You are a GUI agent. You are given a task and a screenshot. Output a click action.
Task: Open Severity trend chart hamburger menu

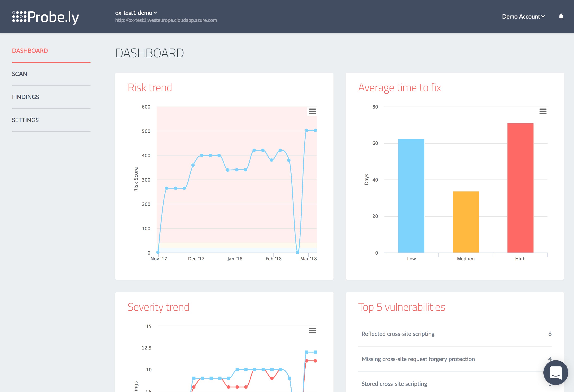[312, 331]
